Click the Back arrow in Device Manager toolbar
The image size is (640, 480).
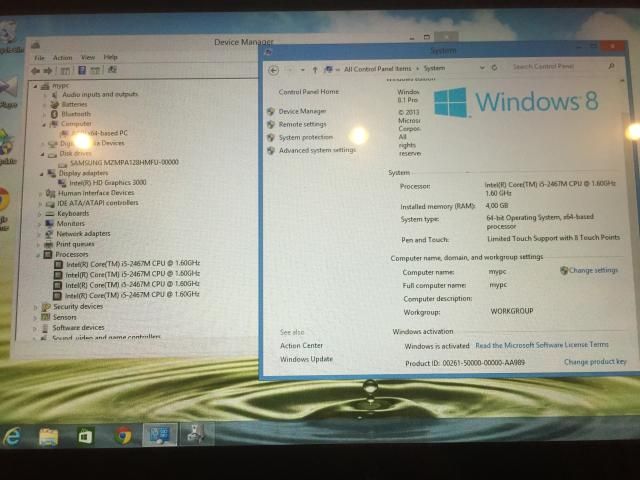tap(36, 71)
